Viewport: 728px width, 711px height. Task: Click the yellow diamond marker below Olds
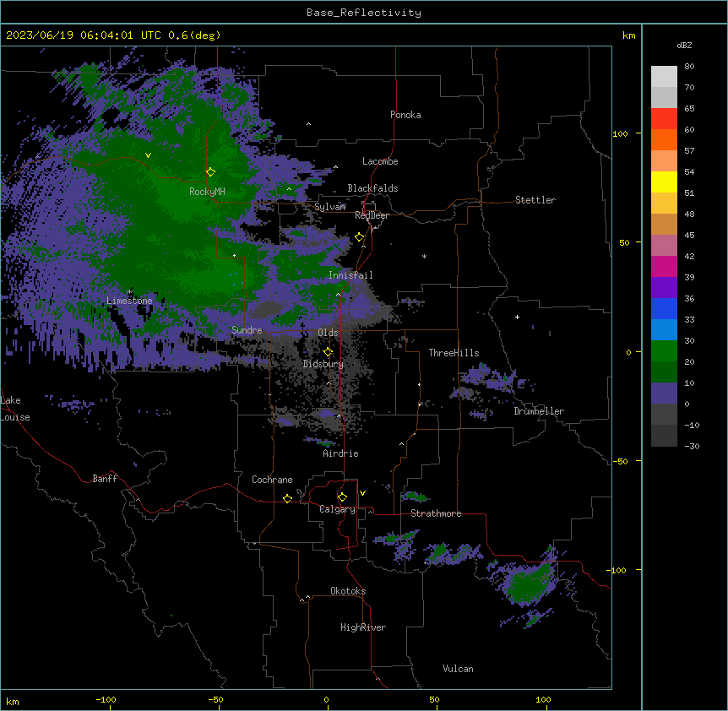pos(328,351)
